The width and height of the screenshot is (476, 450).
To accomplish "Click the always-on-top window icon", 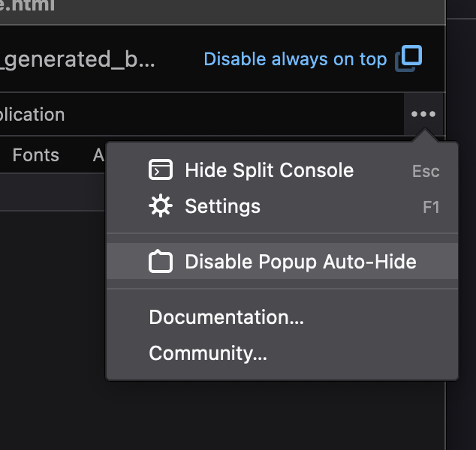I will 408,58.
